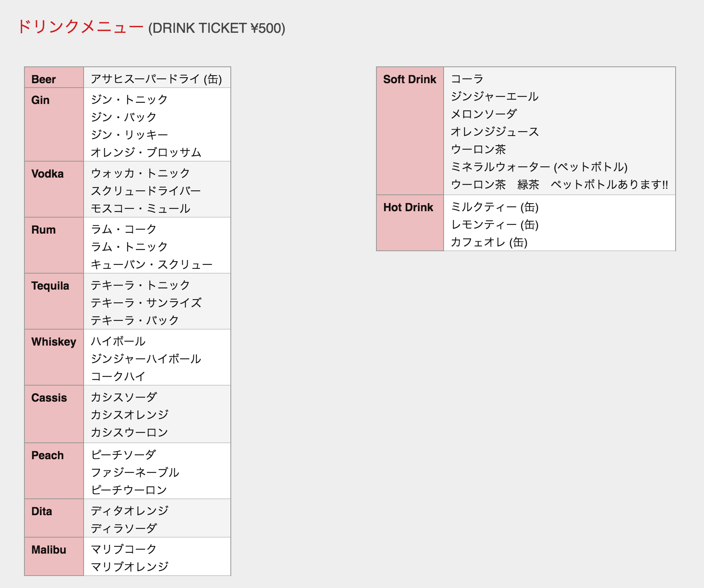This screenshot has width=704, height=588.
Task: Click the ファジーネーブル peach drink
Action: (x=135, y=472)
